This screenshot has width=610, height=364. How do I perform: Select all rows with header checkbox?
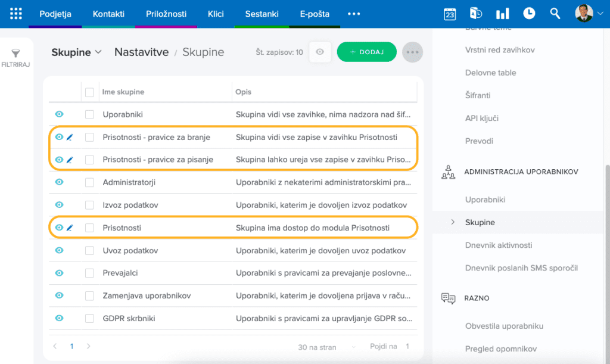[x=89, y=92]
